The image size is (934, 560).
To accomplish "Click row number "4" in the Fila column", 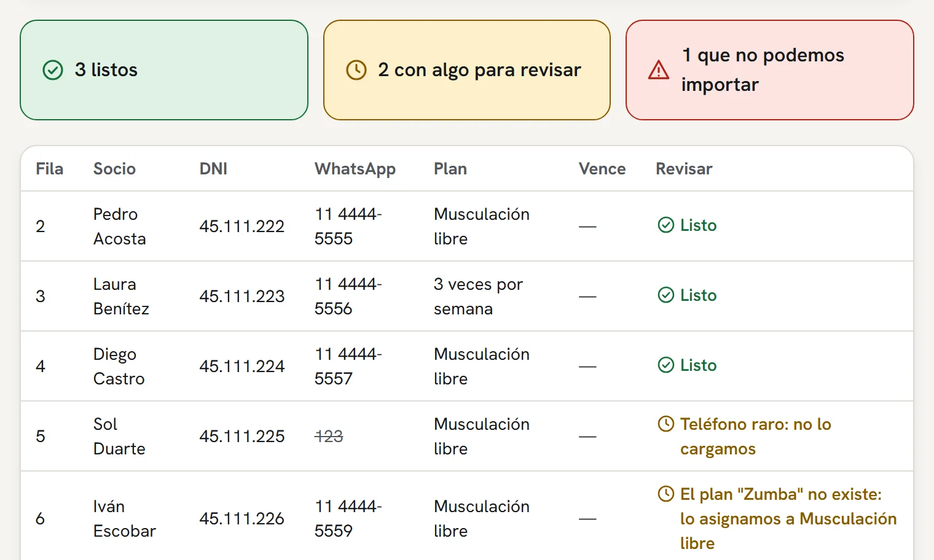I will click(41, 367).
